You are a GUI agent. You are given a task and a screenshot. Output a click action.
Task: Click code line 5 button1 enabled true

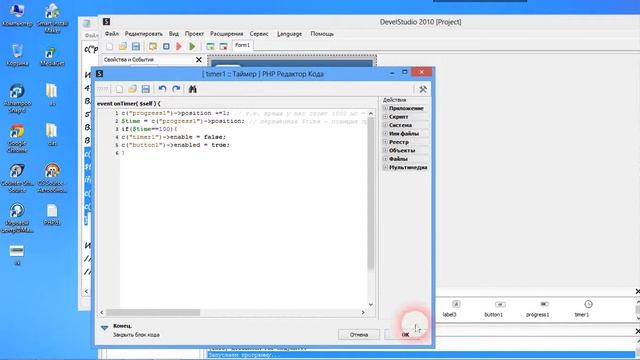(x=176, y=145)
